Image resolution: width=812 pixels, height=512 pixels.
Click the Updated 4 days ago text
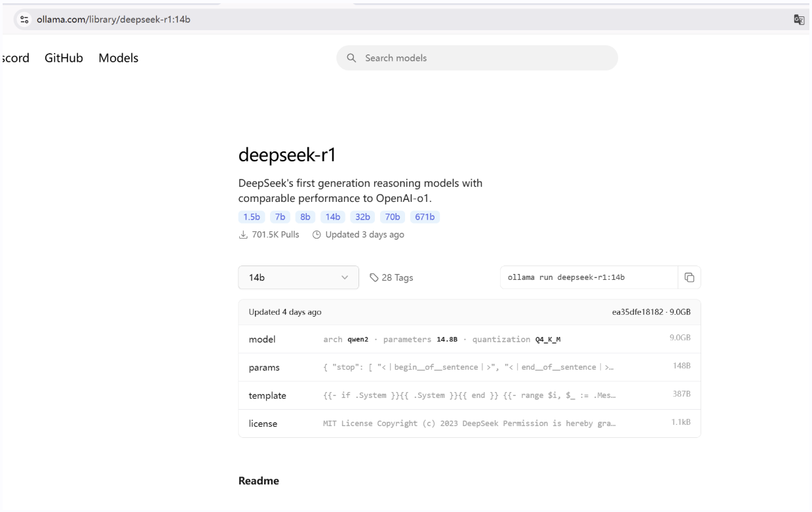point(285,312)
